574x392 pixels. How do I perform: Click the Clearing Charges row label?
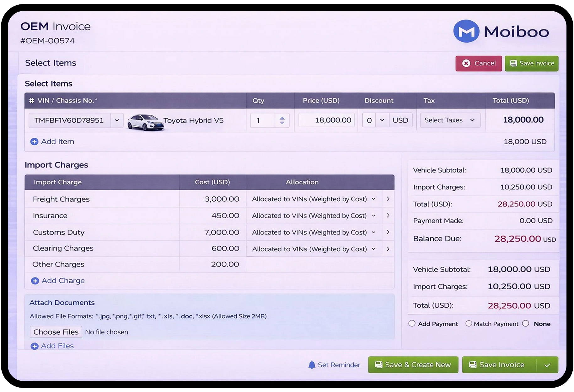coord(63,249)
